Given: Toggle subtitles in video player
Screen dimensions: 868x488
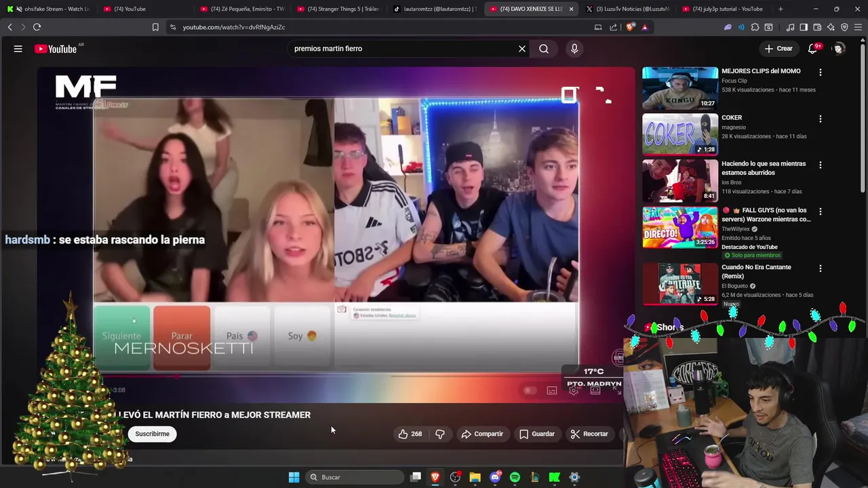Looking at the screenshot, I should pos(552,390).
